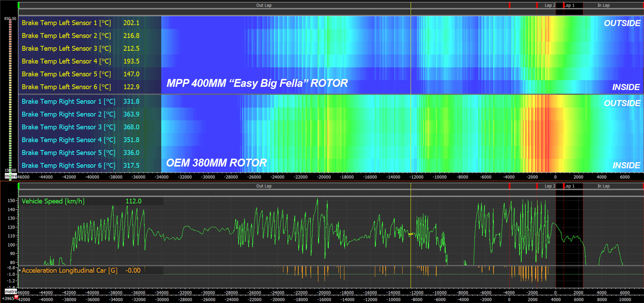644x303 pixels.
Task: Click the Out Lap header in the speed pane
Action: tap(264, 186)
